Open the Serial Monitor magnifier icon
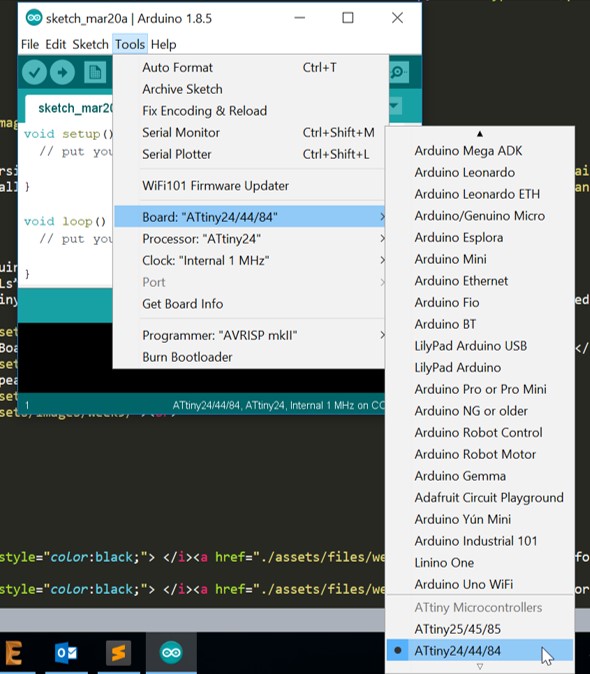This screenshot has height=674, width=590. (399, 72)
